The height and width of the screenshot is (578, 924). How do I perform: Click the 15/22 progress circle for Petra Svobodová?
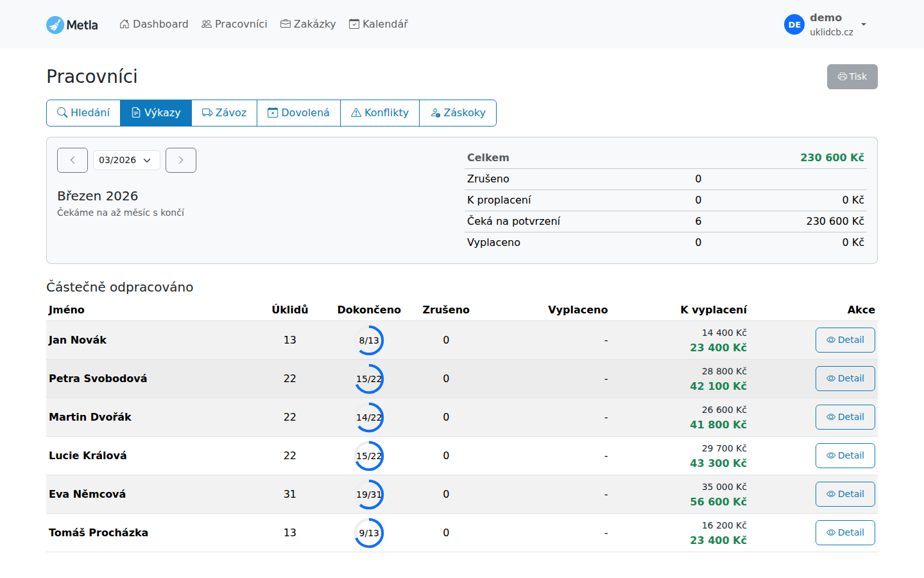pos(369,379)
